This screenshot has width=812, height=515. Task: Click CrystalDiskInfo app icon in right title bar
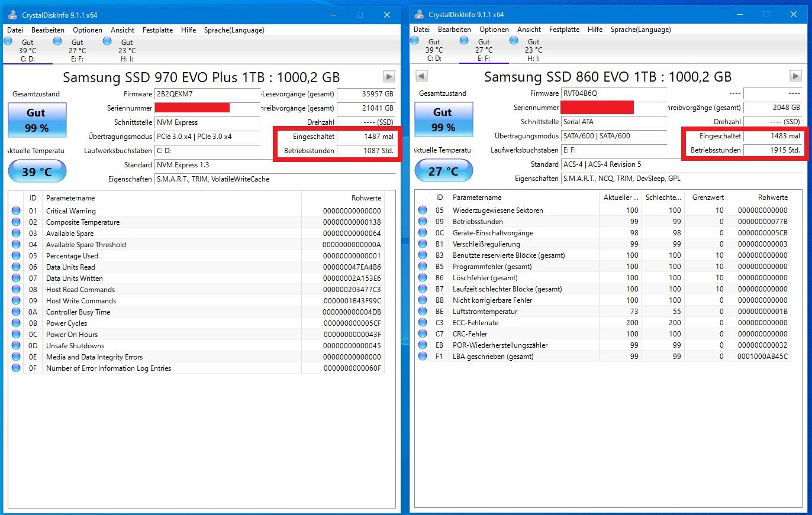click(418, 14)
